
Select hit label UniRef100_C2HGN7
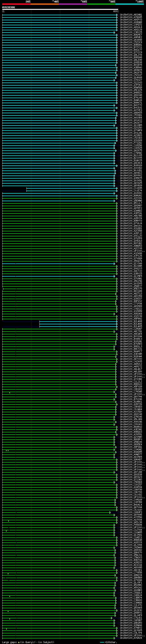pos(131,329)
